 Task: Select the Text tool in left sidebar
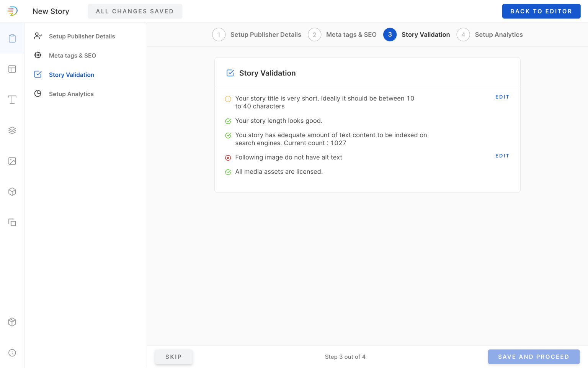point(12,100)
